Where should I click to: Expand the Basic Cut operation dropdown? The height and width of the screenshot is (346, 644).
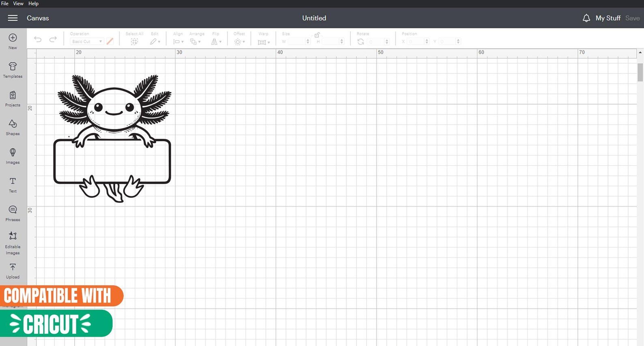click(x=87, y=41)
